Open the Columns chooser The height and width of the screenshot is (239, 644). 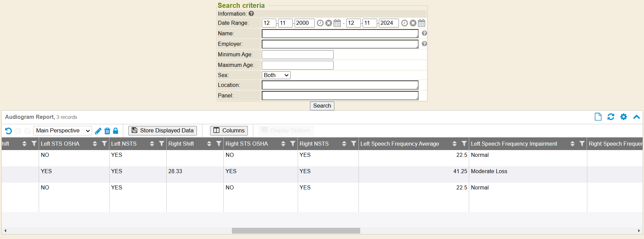[x=229, y=131]
